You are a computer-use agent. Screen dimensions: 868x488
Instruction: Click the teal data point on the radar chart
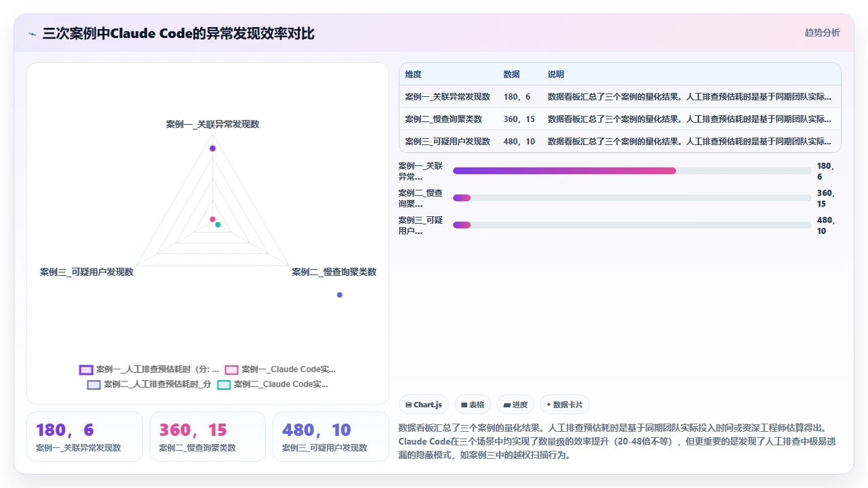[x=218, y=224]
